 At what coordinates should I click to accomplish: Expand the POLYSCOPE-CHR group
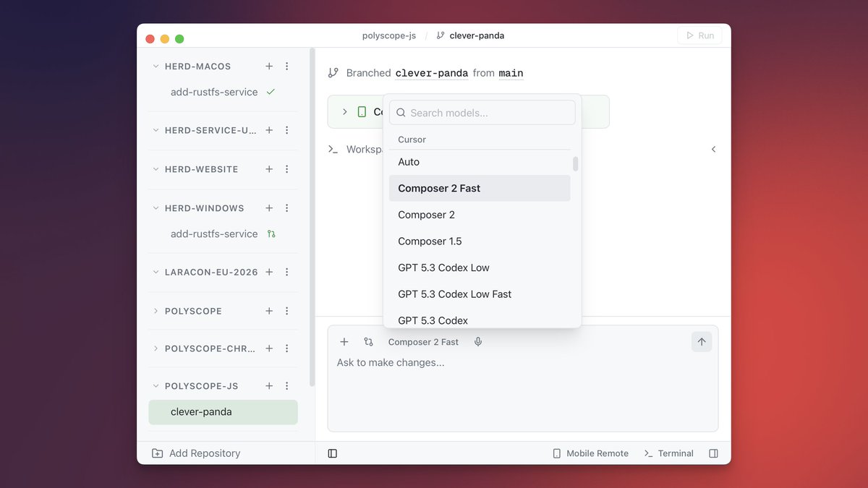[156, 348]
